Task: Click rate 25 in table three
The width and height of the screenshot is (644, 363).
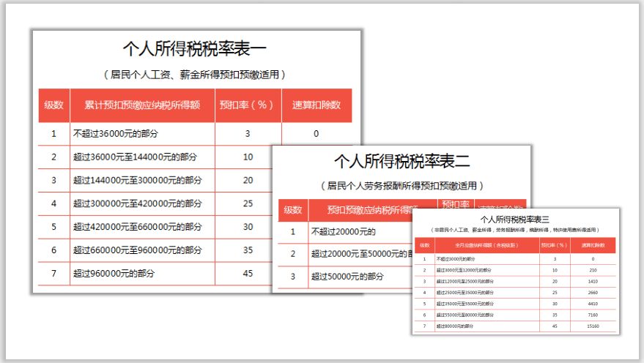Action: pyautogui.click(x=555, y=293)
